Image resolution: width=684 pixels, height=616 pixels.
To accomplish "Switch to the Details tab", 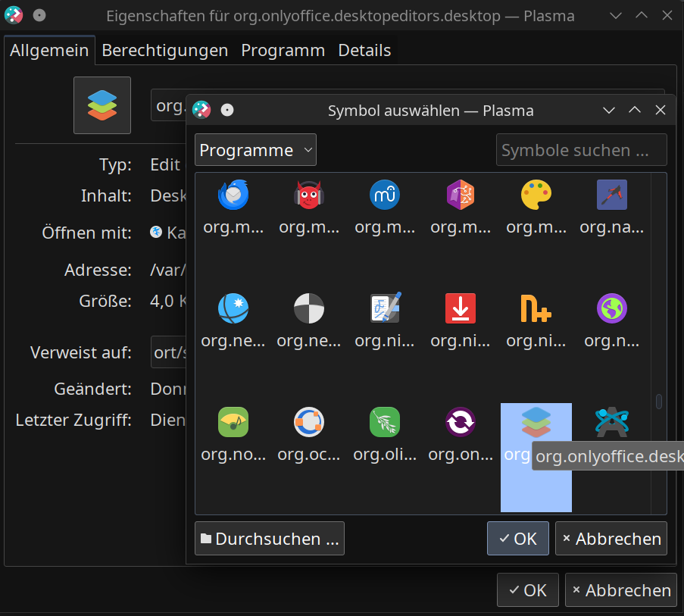I will pyautogui.click(x=364, y=50).
